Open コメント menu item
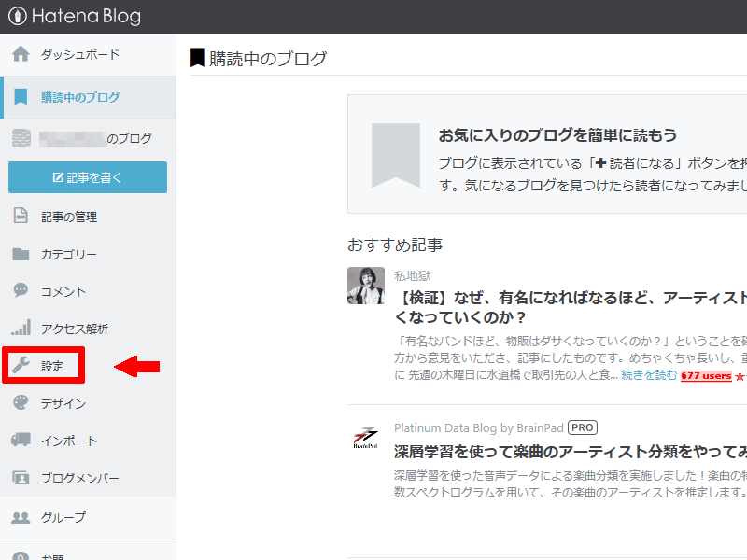 (x=63, y=291)
